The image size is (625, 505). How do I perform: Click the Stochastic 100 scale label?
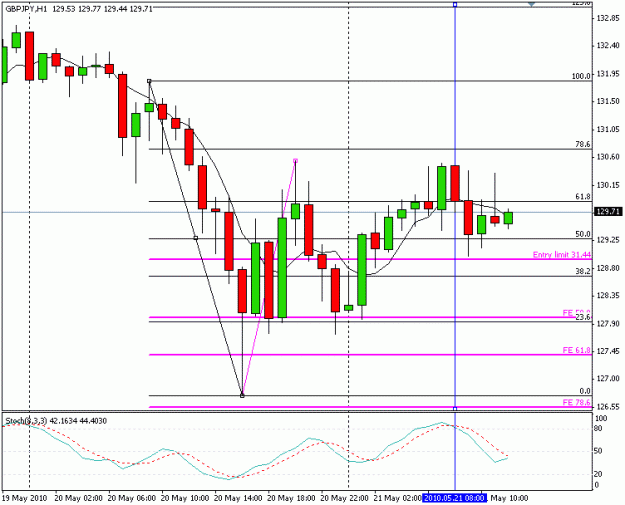point(601,418)
